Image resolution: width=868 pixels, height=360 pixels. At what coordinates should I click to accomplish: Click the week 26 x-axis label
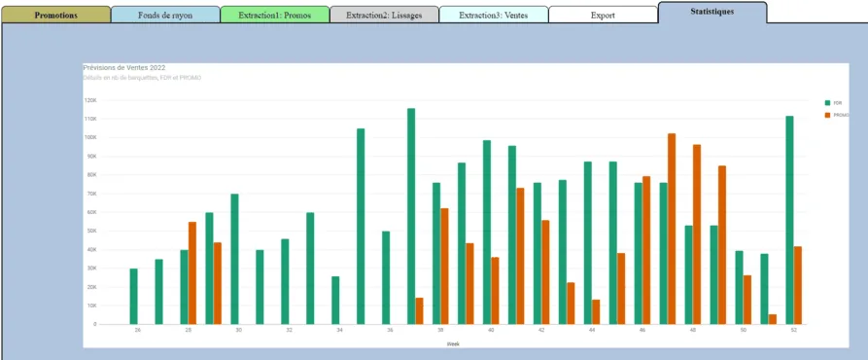click(137, 330)
